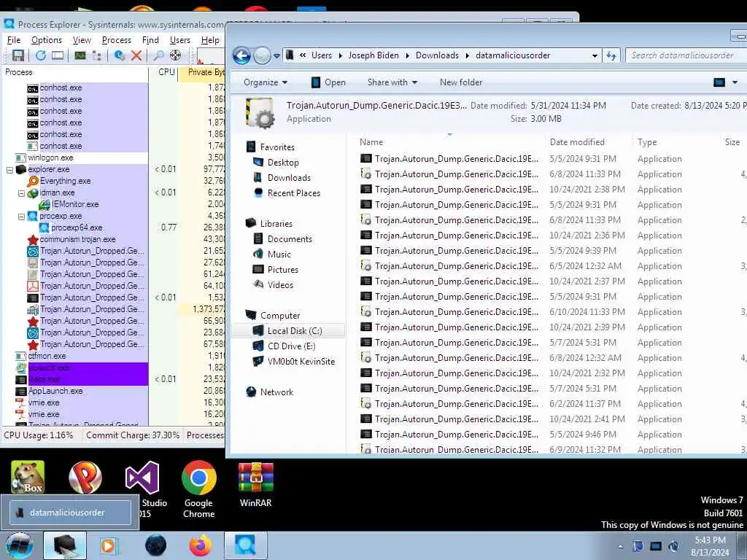Open the Peggle-style P desktop icon
This screenshot has width=747, height=560.
point(85,477)
